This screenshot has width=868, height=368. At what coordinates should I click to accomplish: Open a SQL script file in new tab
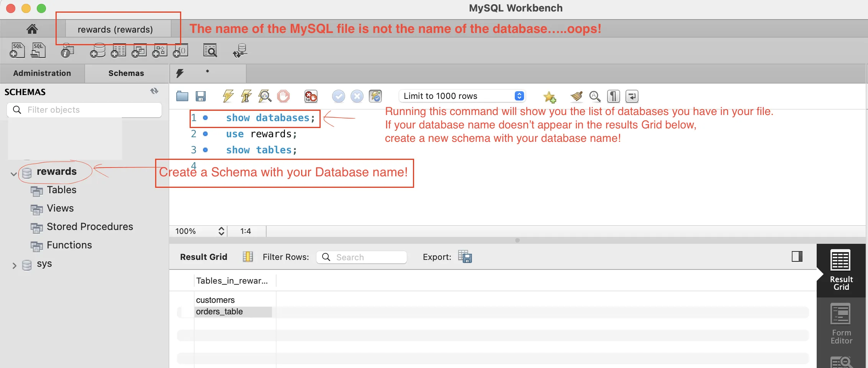pos(38,50)
